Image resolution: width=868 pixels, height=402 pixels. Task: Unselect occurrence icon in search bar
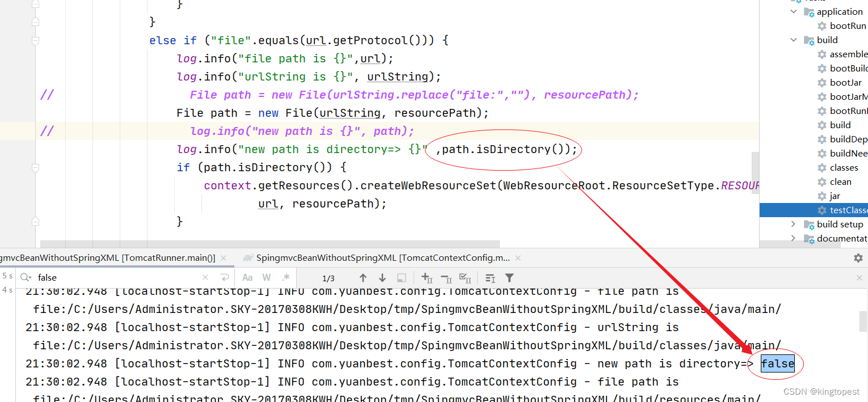(446, 278)
